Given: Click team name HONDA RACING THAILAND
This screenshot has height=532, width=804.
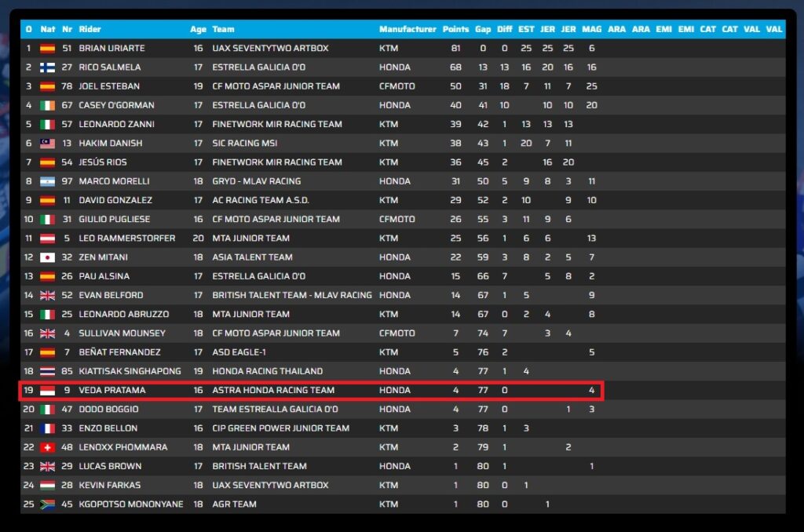Looking at the screenshot, I should [x=268, y=370].
